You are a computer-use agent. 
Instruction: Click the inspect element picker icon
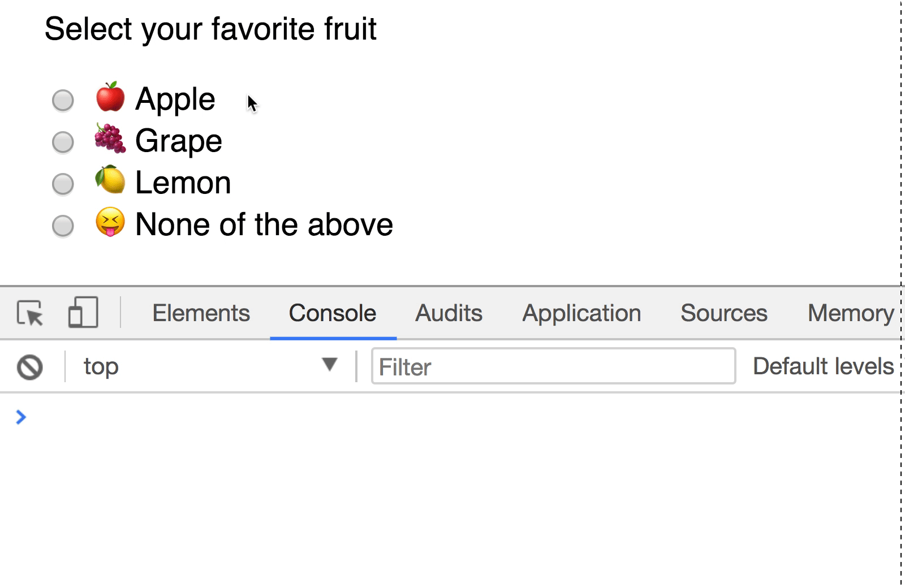click(30, 313)
